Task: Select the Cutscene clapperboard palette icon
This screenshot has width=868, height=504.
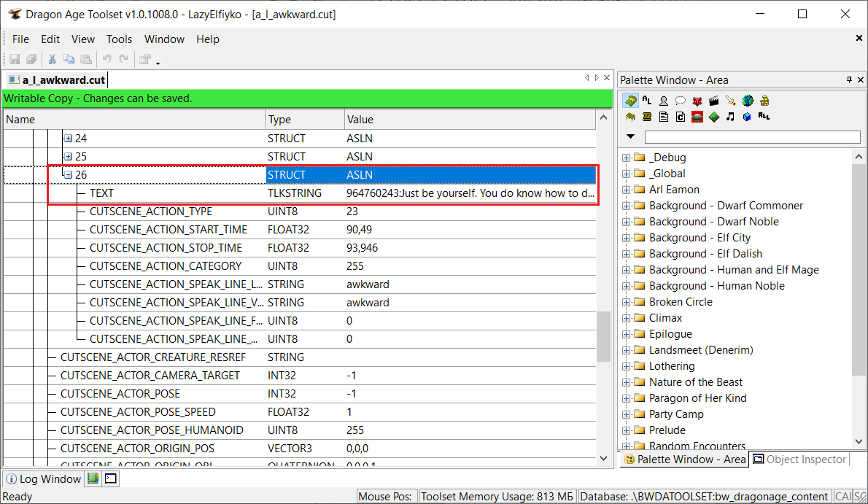Action: (x=713, y=101)
